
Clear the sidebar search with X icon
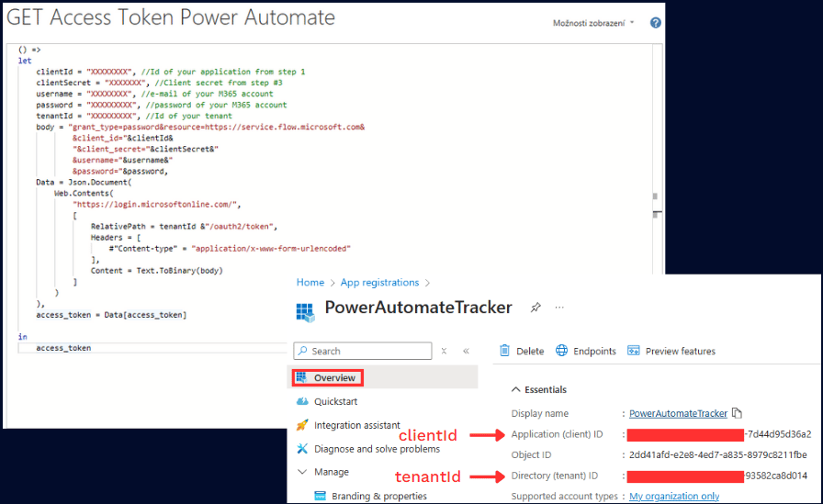pos(444,351)
